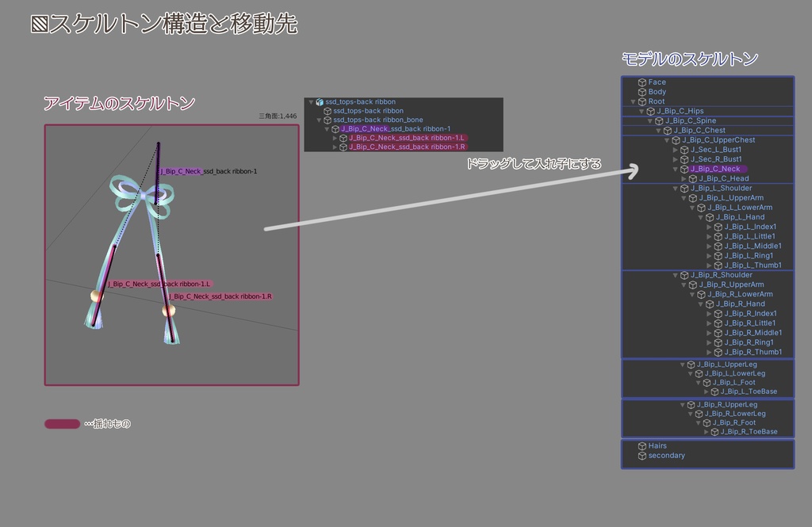Click the cube icon of J_Sec_L_Bust1

point(684,150)
